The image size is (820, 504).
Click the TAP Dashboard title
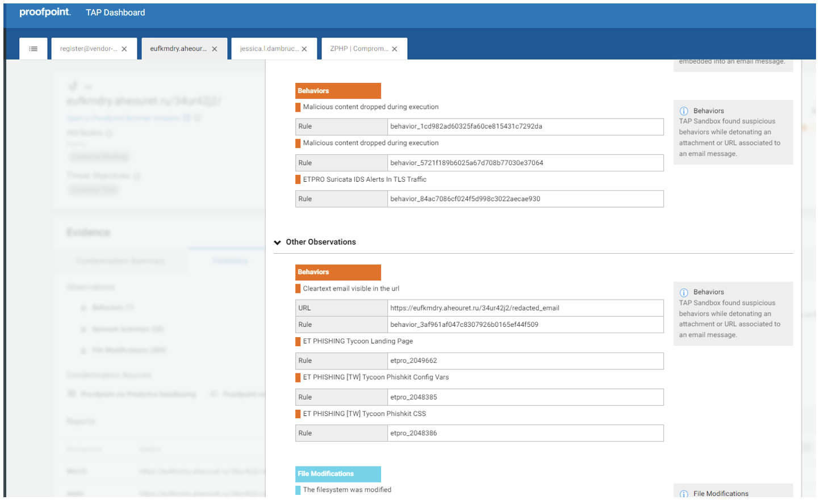tap(115, 12)
